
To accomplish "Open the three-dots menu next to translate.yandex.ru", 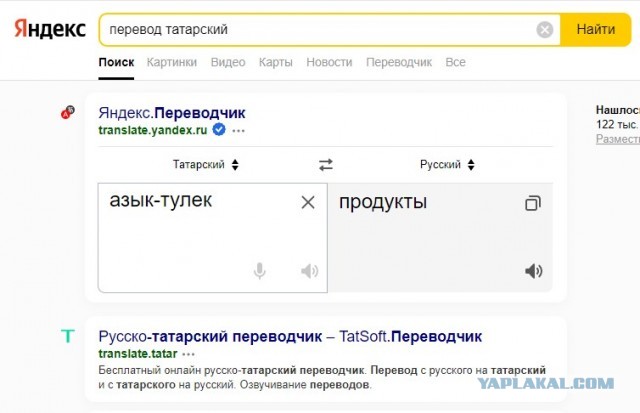I will tap(238, 131).
